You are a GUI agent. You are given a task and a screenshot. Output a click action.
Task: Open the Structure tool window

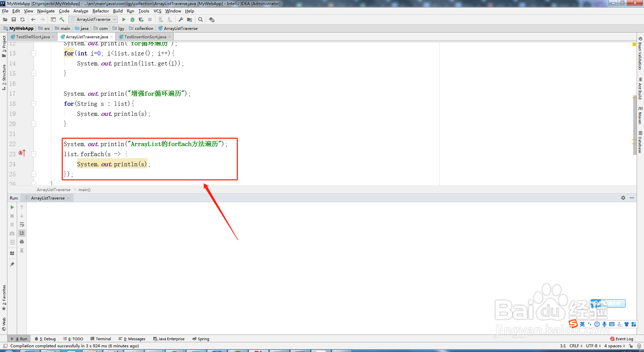[4, 77]
